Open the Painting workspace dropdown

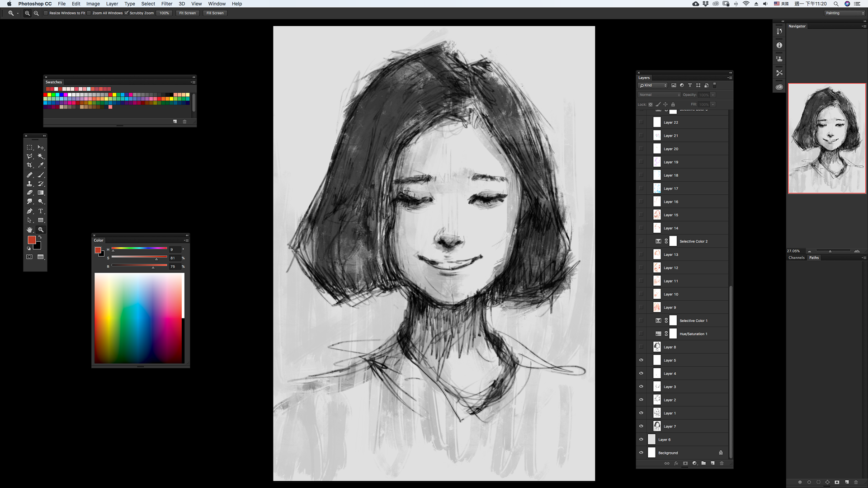pyautogui.click(x=844, y=13)
